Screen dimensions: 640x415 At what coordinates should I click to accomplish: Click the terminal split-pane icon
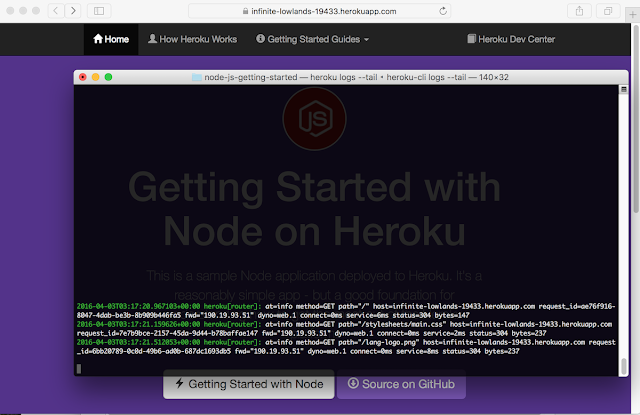(624, 89)
